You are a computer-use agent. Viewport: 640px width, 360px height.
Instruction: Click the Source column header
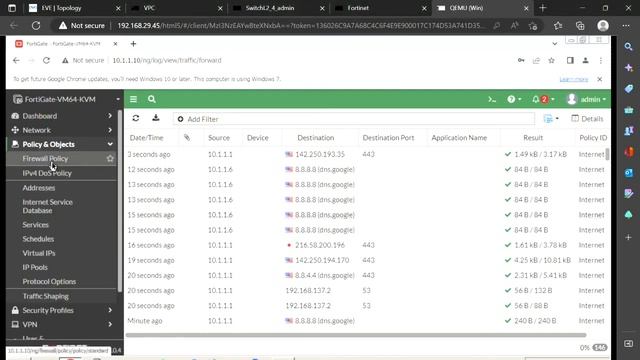(219, 138)
